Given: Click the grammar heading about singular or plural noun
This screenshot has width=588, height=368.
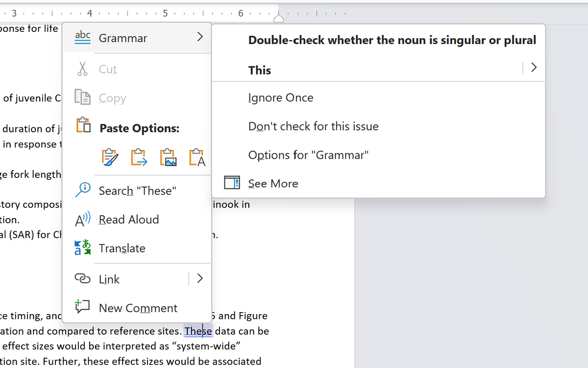Looking at the screenshot, I should [392, 40].
